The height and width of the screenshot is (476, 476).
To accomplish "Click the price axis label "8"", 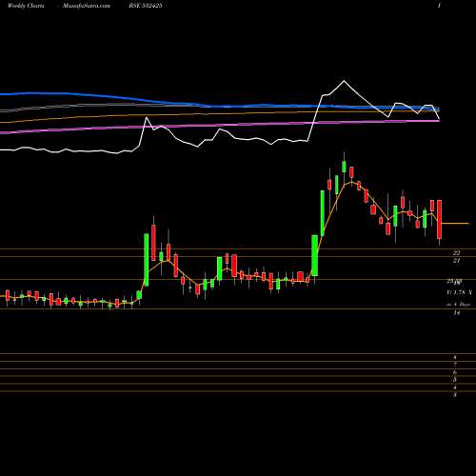I will [x=455, y=358].
